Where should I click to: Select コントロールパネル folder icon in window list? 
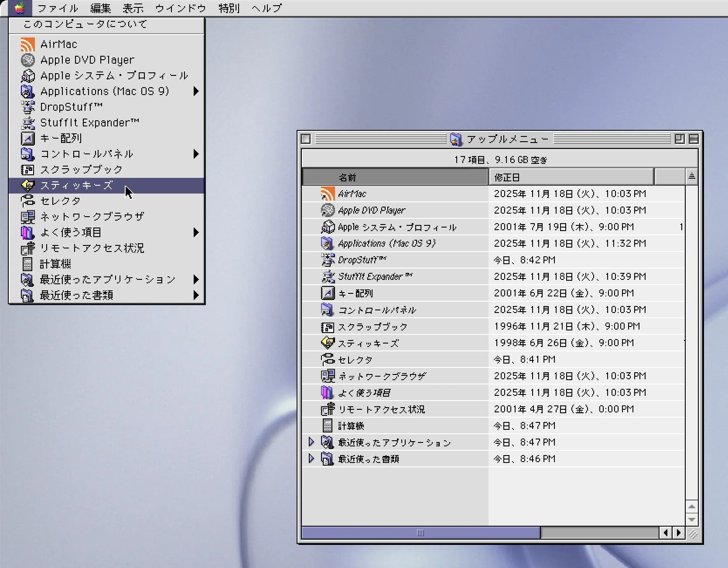tap(328, 310)
